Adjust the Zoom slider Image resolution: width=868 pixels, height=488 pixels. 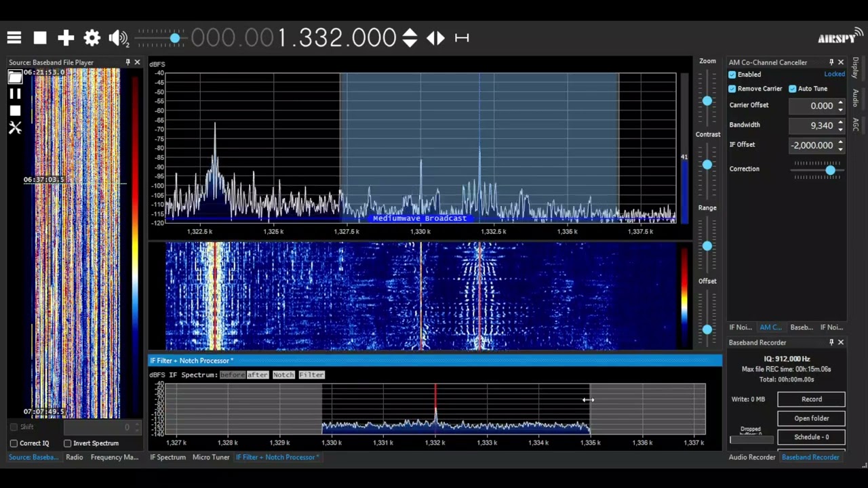point(707,100)
